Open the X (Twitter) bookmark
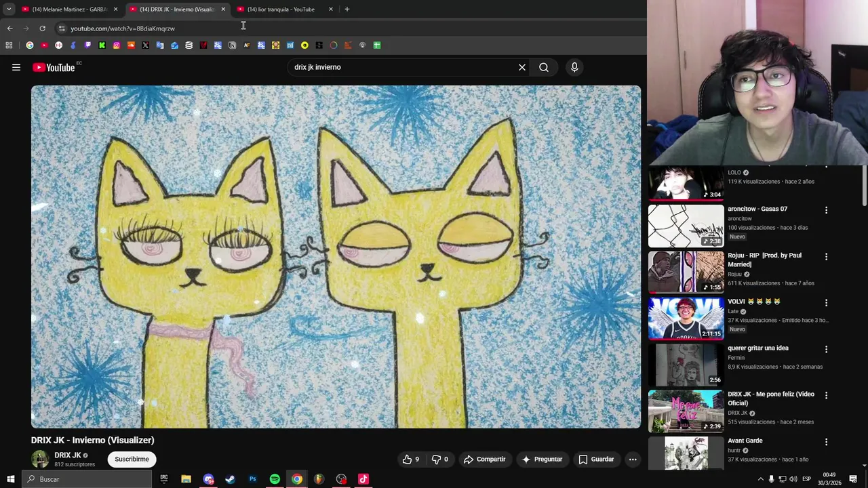The height and width of the screenshot is (488, 868). click(x=145, y=45)
